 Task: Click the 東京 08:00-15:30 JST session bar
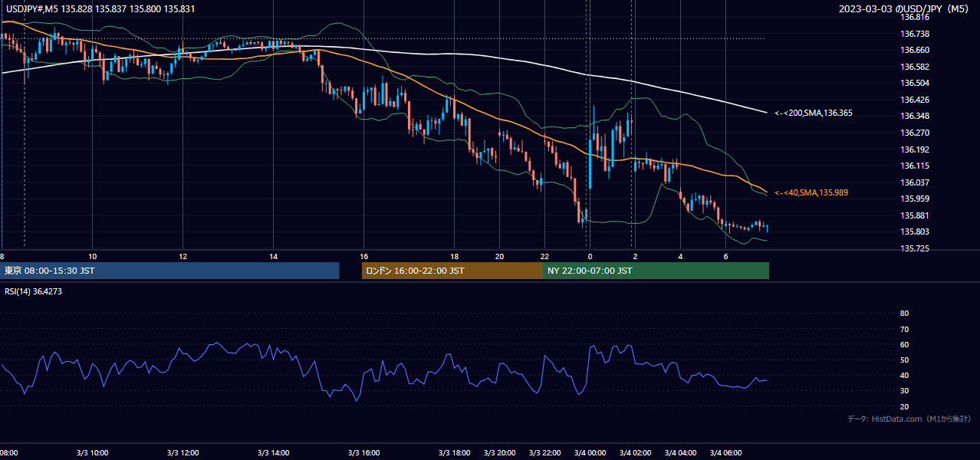169,271
